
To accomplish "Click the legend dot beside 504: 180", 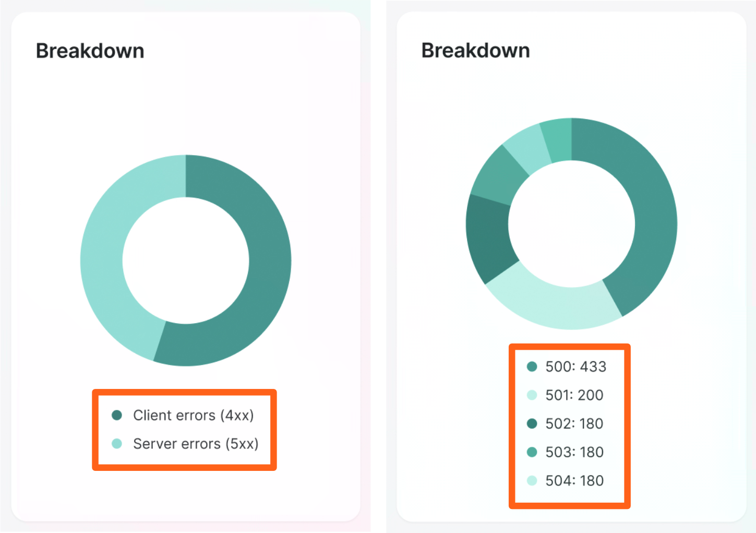I will (x=532, y=480).
